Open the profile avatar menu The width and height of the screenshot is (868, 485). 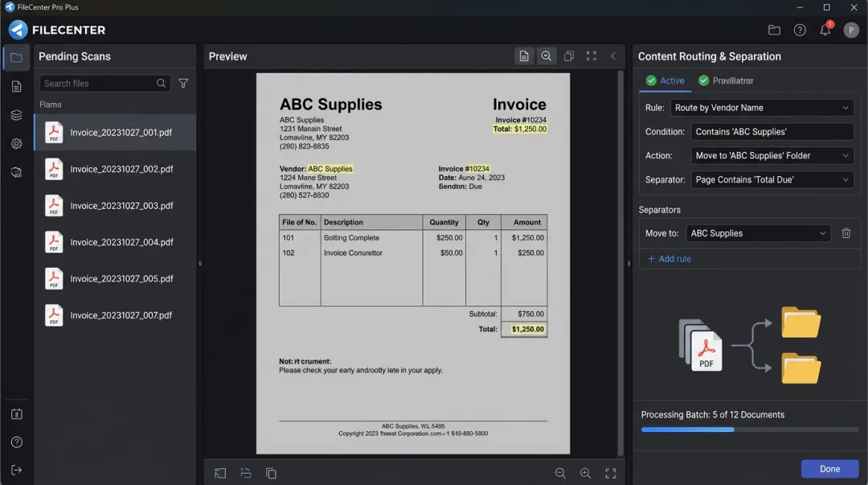click(851, 30)
